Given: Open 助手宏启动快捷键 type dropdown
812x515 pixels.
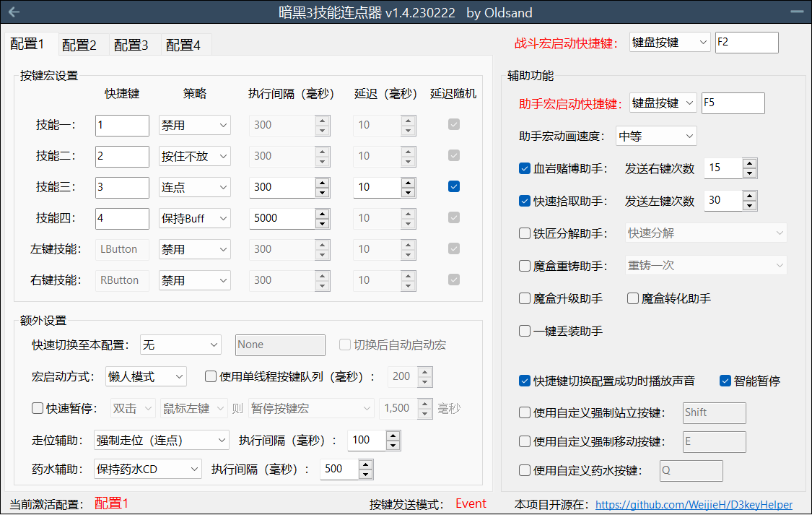Looking at the screenshot, I should click(x=663, y=103).
